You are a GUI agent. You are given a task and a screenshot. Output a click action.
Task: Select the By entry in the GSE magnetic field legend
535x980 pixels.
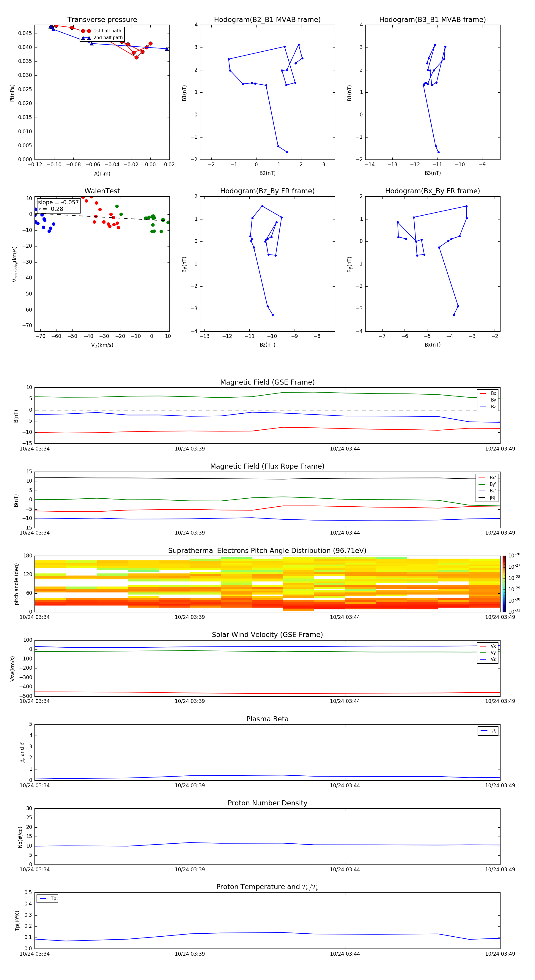pyautogui.click(x=488, y=400)
